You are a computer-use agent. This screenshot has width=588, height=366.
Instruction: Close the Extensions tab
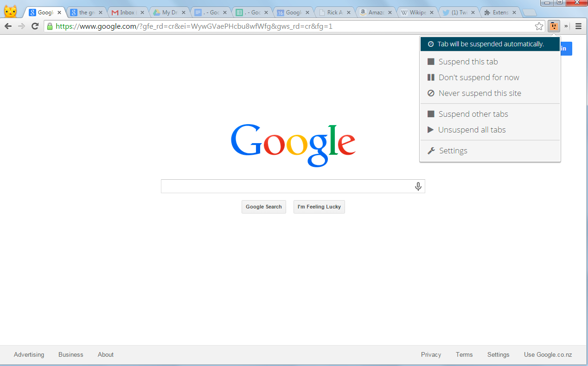pyautogui.click(x=513, y=13)
